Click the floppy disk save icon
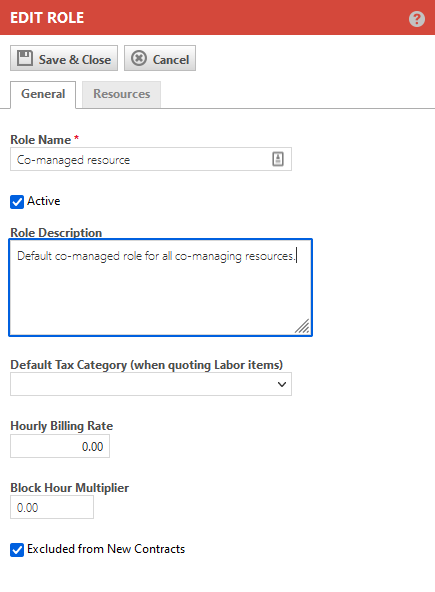Image resolution: width=435 pixels, height=592 pixels. pos(25,59)
